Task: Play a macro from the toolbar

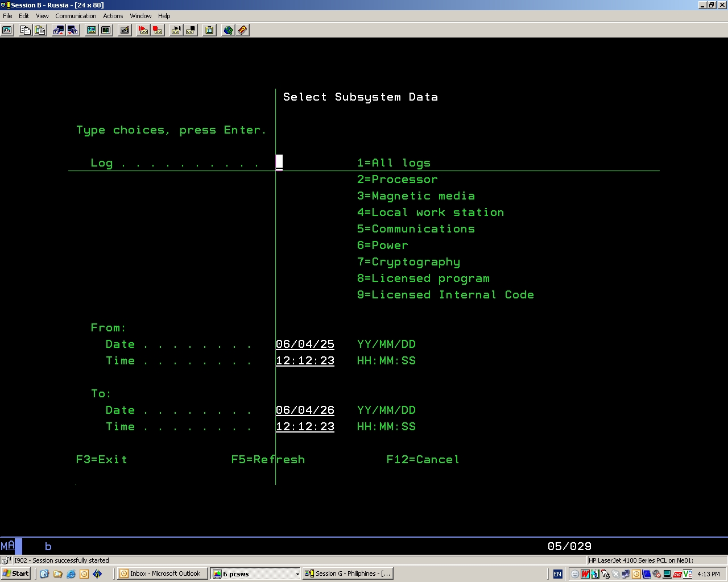Action: (176, 30)
